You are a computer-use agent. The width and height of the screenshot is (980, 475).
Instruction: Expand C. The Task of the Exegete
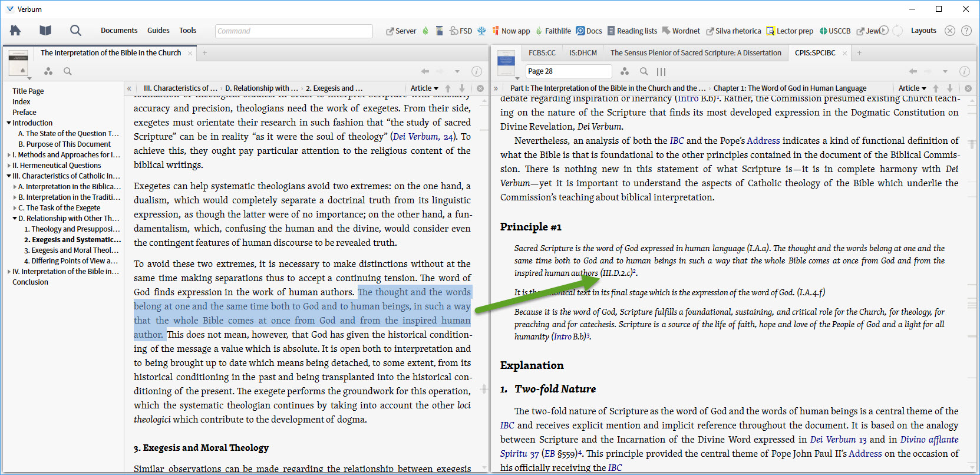pyautogui.click(x=15, y=208)
